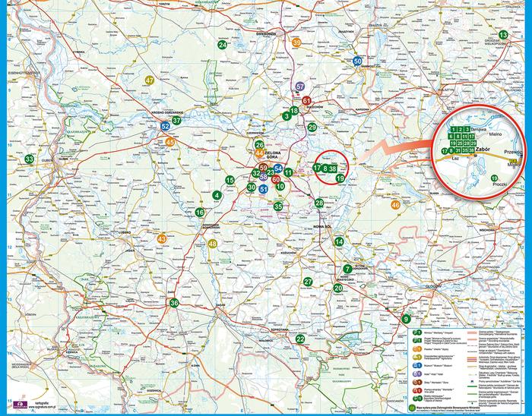Select green marker 22 near Szprotawa
Image resolution: width=532 pixels, height=416 pixels.
300,339
